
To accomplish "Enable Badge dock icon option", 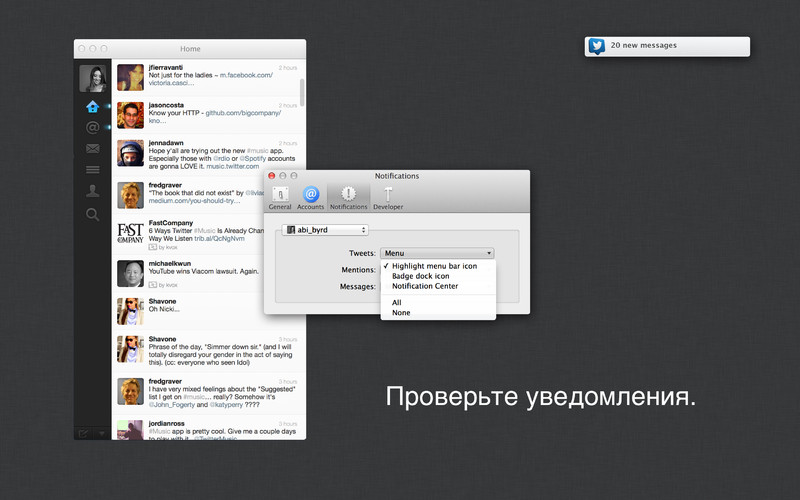I will click(x=420, y=276).
